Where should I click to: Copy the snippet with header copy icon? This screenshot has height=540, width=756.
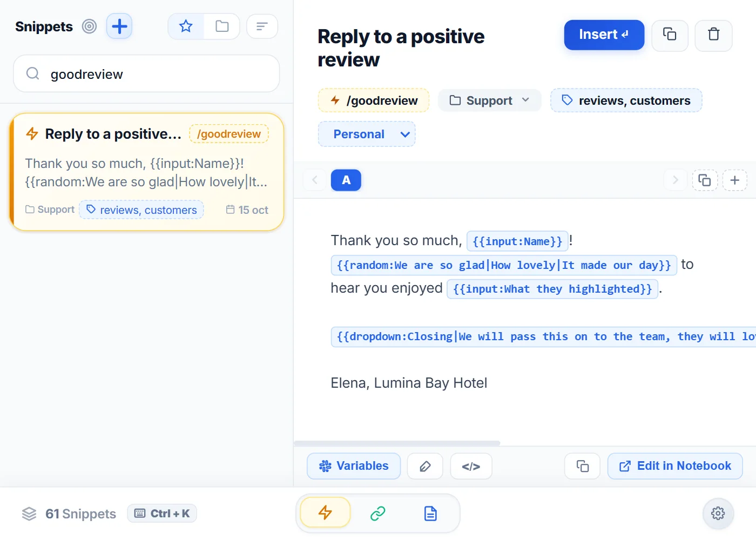(x=670, y=35)
